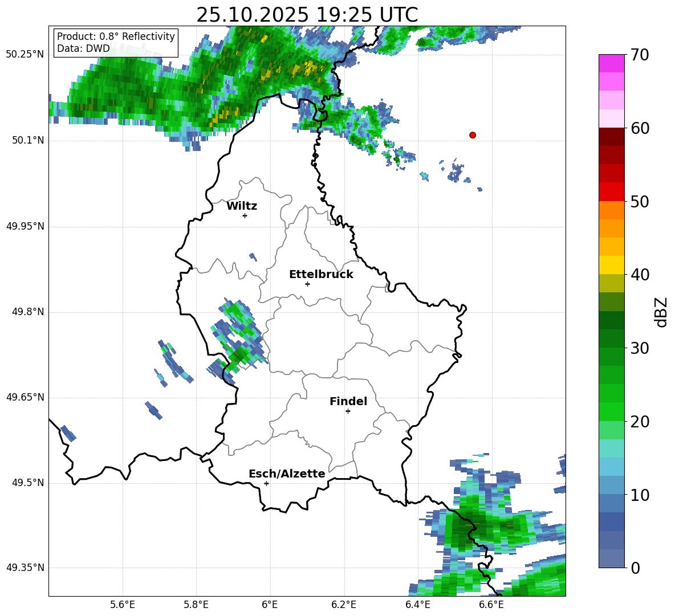Click the Esch/Alzette station label
The image size is (675, 616).
click(287, 474)
